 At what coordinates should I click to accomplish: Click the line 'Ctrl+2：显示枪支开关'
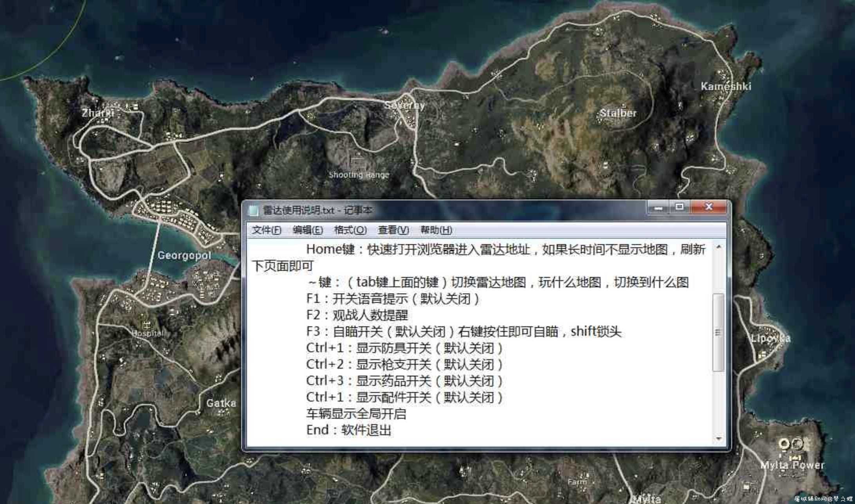click(404, 364)
